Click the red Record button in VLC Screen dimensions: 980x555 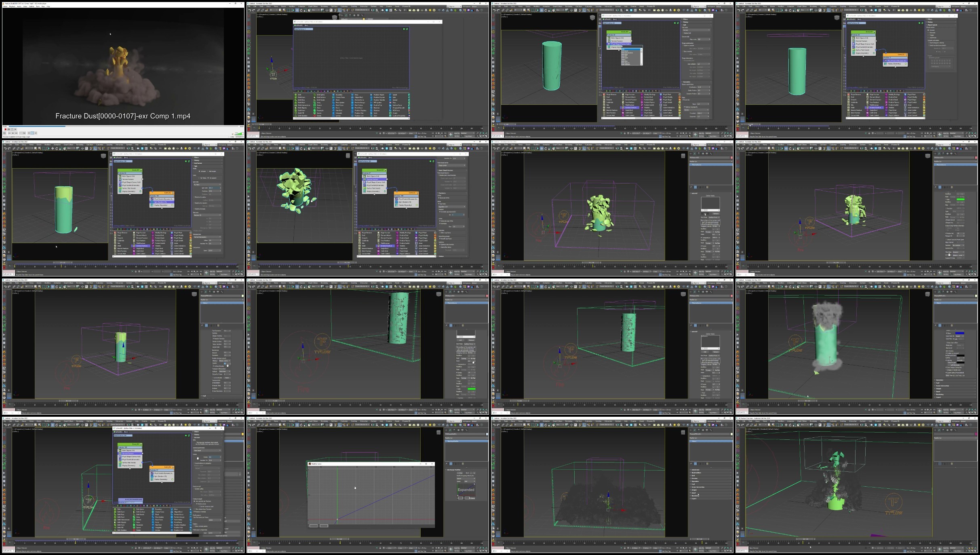[x=5, y=129]
